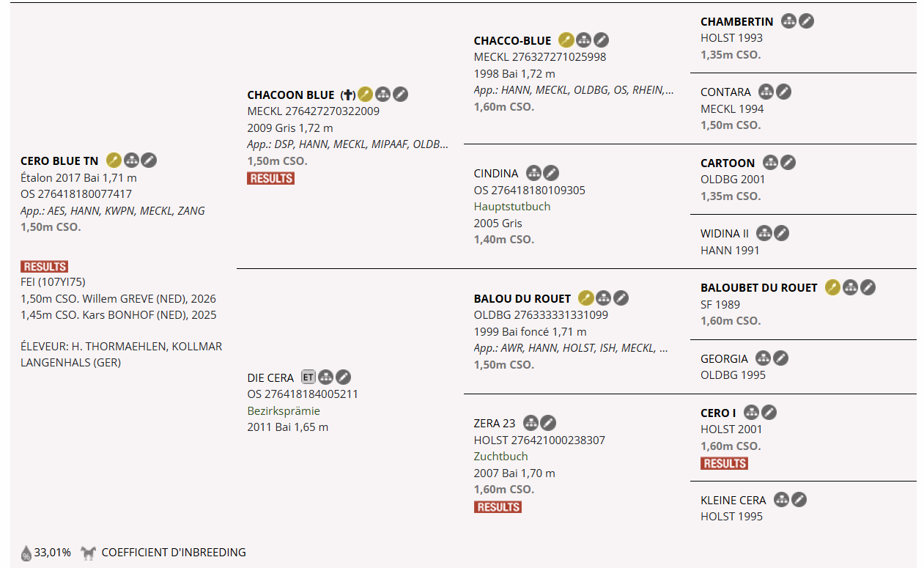Open the pedigree tree icon beside CARTOON
This screenshot has height=568, width=924.
[x=770, y=163]
